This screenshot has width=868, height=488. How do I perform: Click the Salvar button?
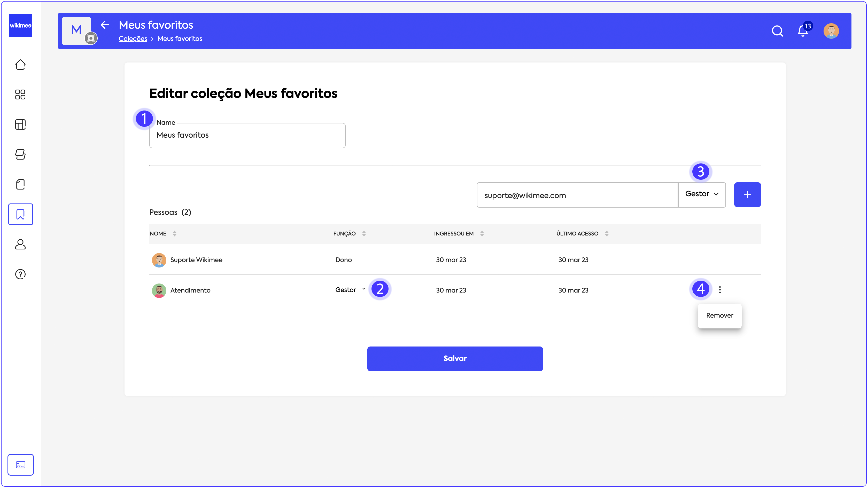point(455,359)
